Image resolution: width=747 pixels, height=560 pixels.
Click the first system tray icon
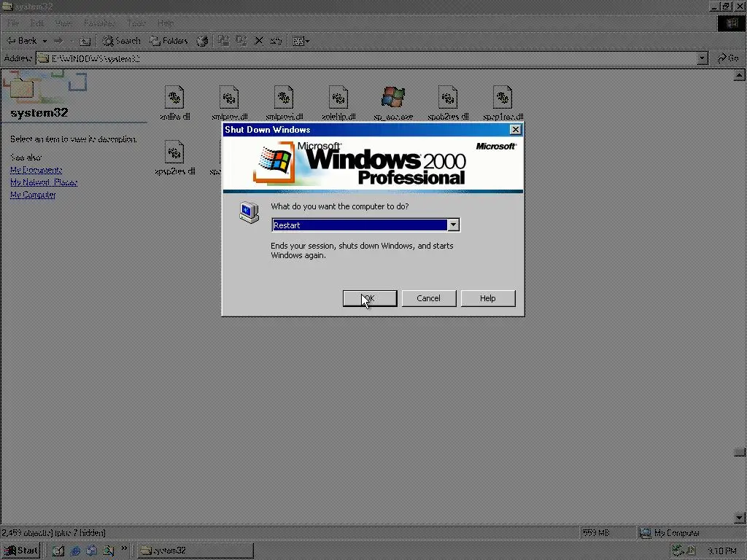click(x=677, y=551)
